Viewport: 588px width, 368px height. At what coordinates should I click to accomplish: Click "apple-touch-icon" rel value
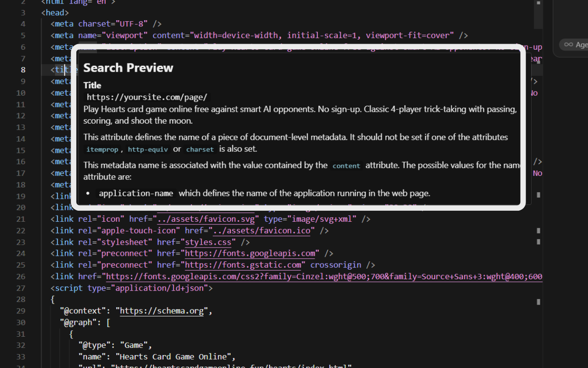pyautogui.click(x=139, y=230)
